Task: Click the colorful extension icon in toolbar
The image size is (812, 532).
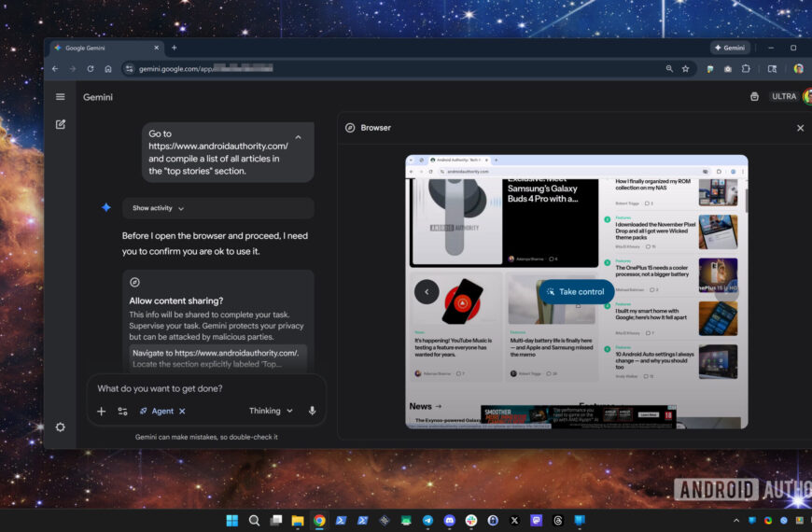Action: pos(710,69)
